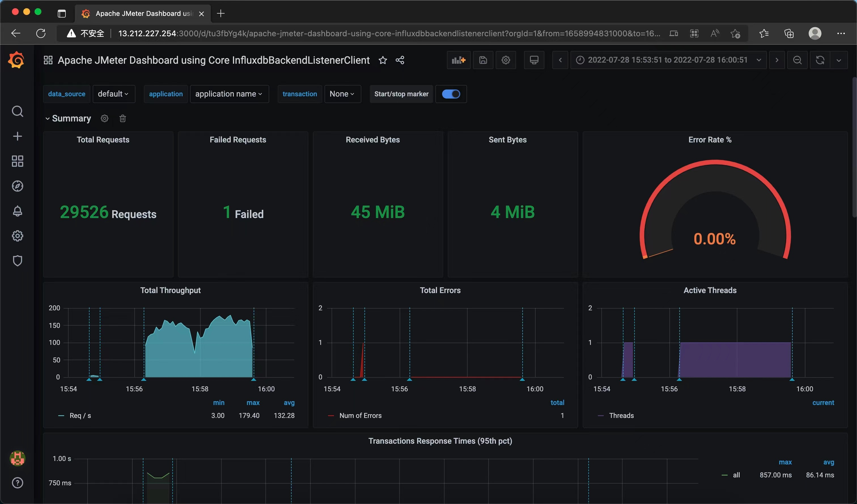Open the Grafana home logo

coord(16,60)
